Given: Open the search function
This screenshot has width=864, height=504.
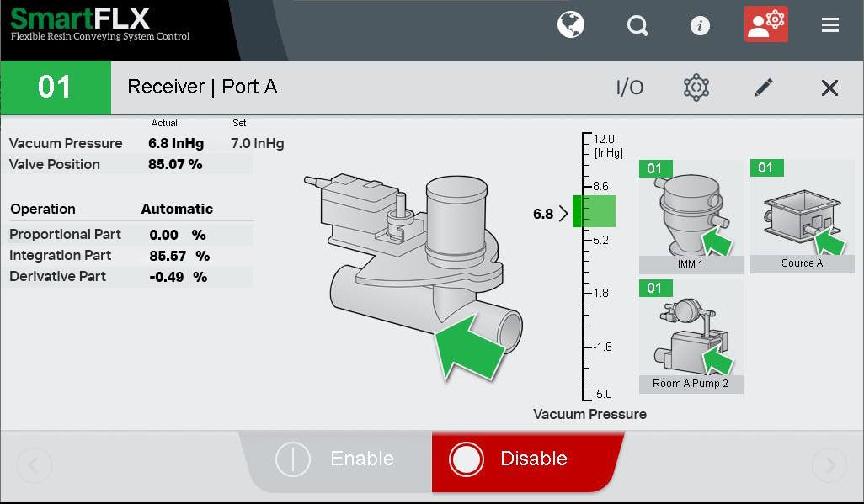Looking at the screenshot, I should click(x=637, y=25).
